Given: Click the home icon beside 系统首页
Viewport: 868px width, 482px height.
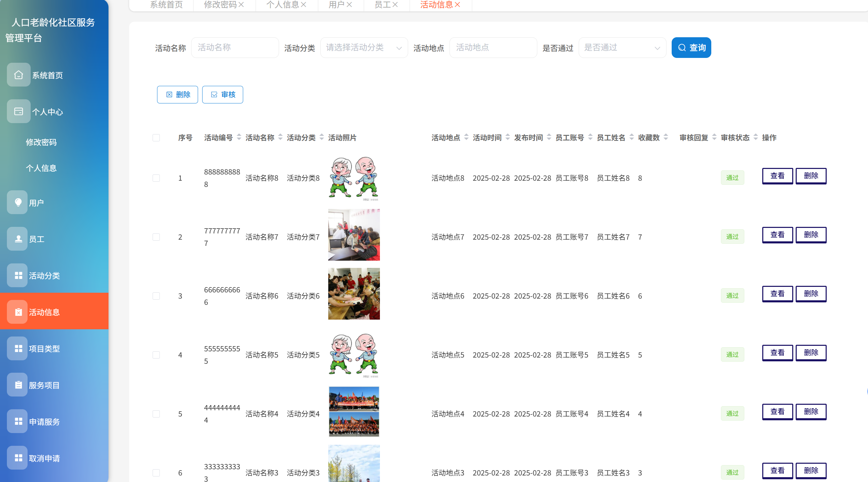Looking at the screenshot, I should point(19,75).
